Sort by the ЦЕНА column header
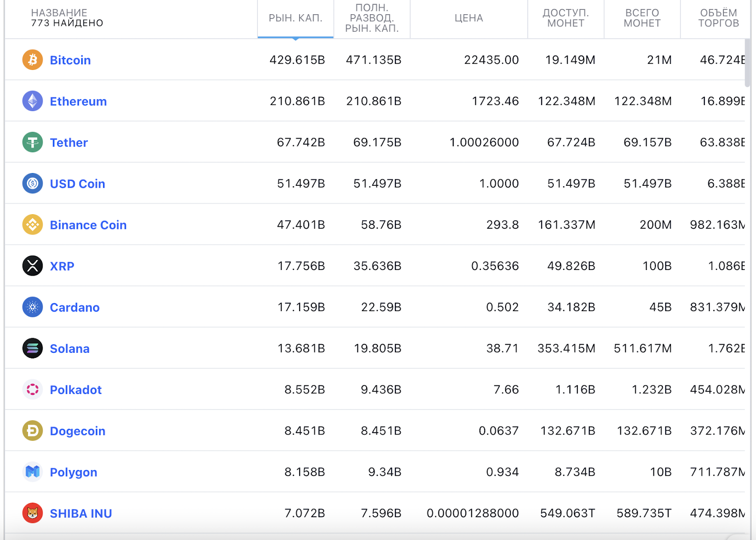This screenshot has height=540, width=756. coord(469,18)
